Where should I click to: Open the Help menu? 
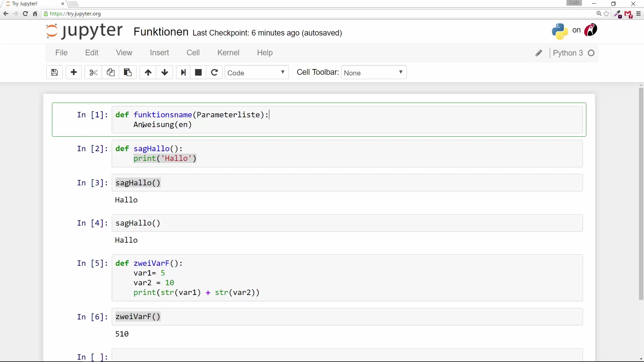[x=265, y=53]
